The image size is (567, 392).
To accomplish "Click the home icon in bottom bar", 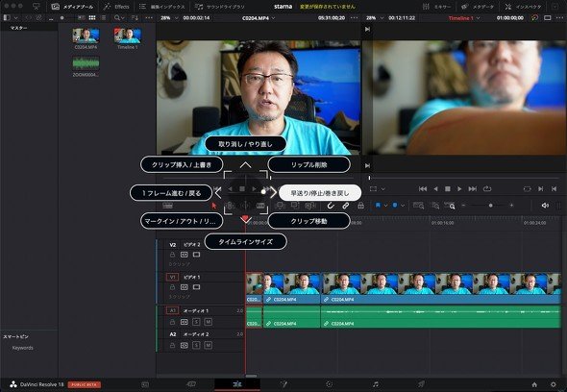I will click(534, 384).
